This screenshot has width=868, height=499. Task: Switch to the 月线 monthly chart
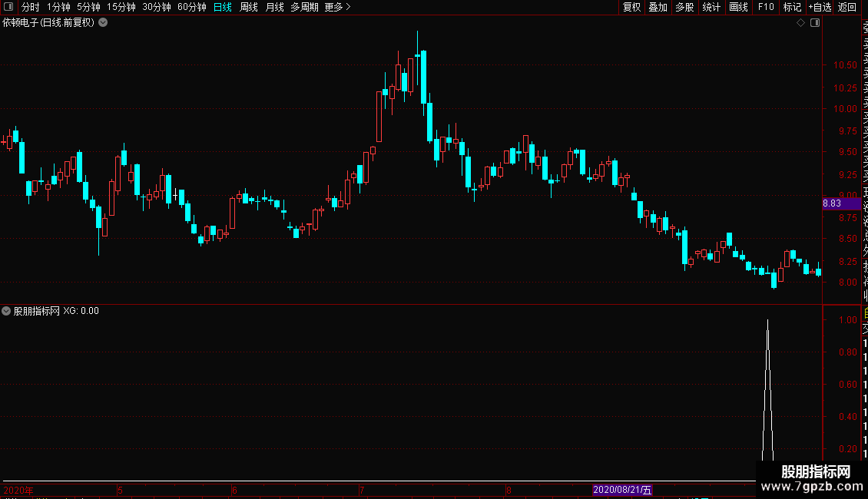[x=274, y=7]
